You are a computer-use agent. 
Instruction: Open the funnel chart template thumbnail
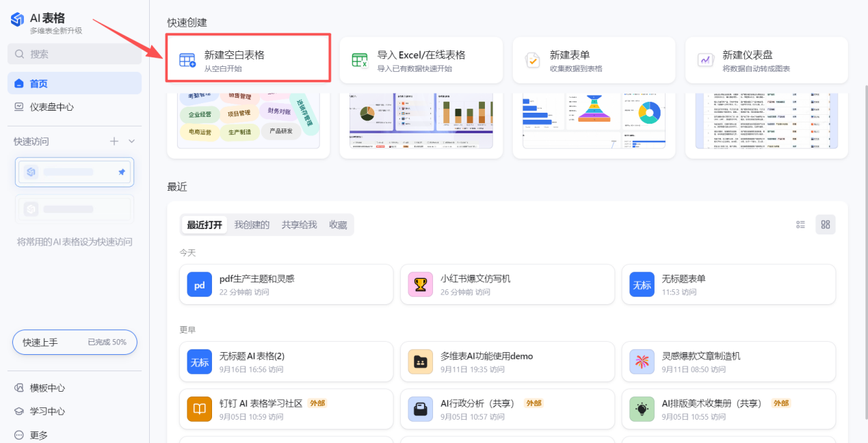(594, 121)
